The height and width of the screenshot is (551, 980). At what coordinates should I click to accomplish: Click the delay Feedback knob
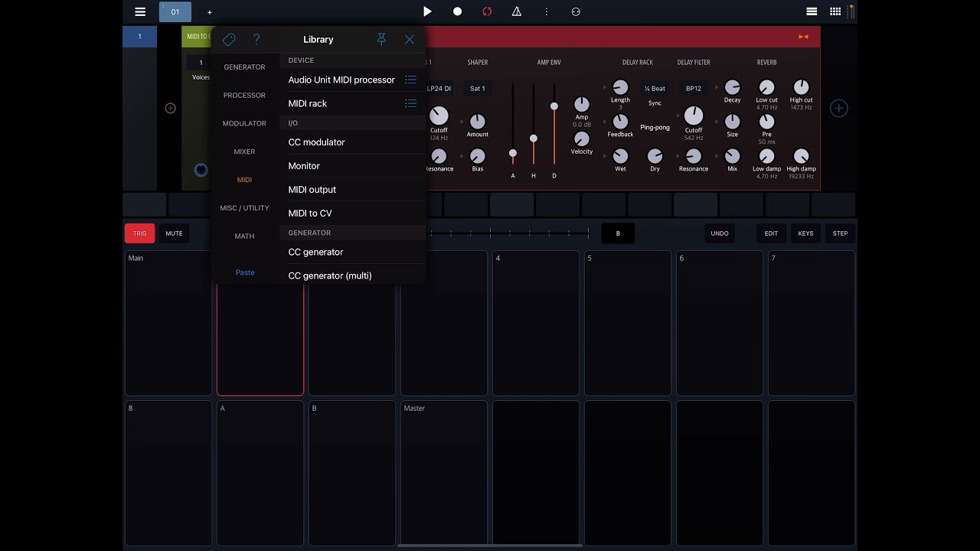[621, 122]
